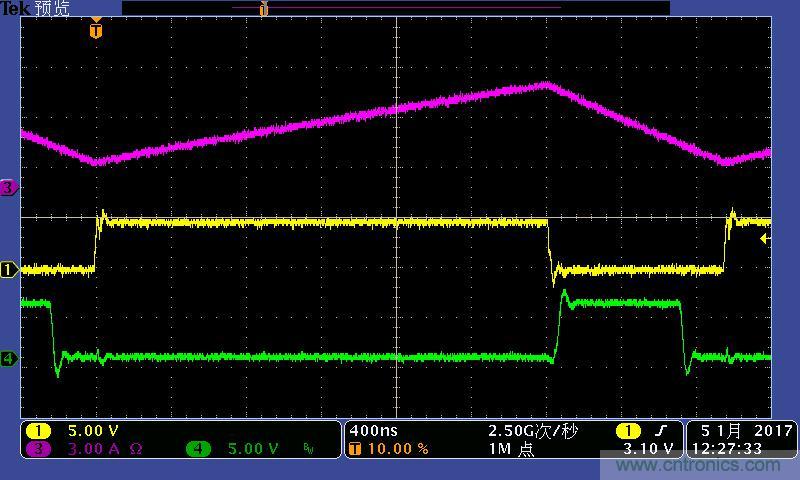The height and width of the screenshot is (480, 800).
Task: Click the trigger level arrow on right edge
Action: click(x=765, y=239)
